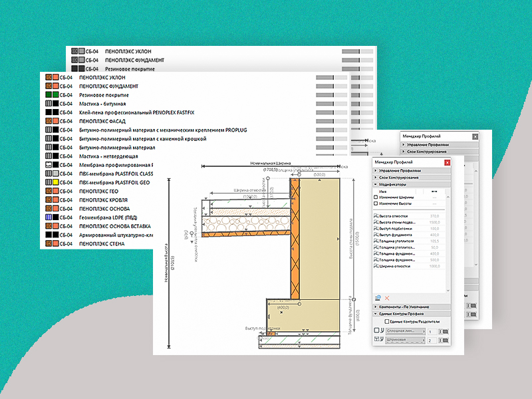Image resolution: width=532 pixels, height=399 pixels.
Task: Click the pen icon beside Сплошная линия
Action: click(444, 331)
